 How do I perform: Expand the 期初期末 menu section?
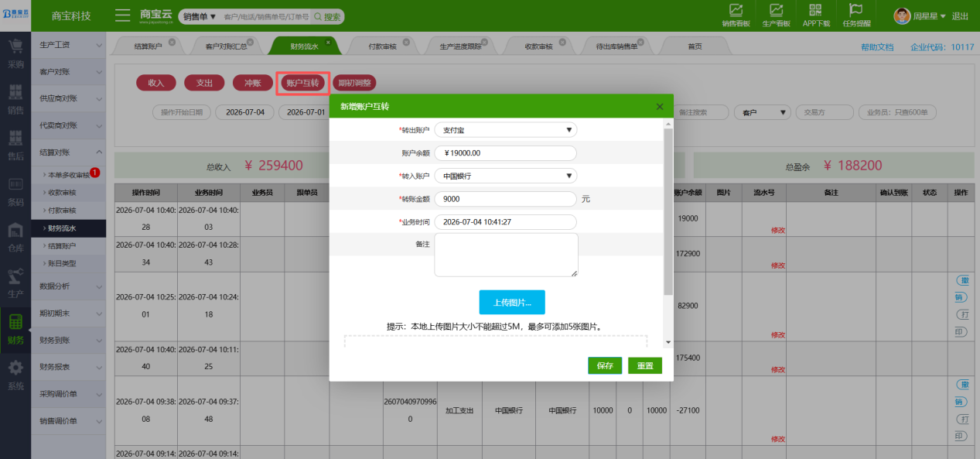coord(69,313)
